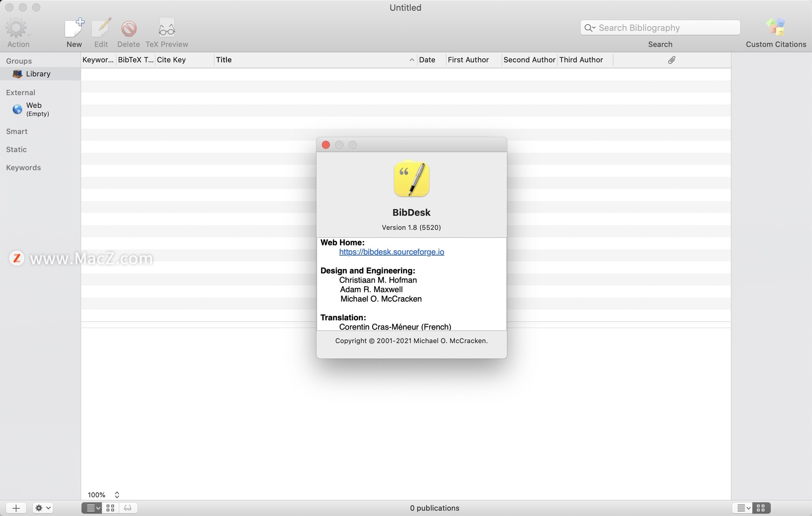
Task: Sort by First Author column
Action: 474,60
